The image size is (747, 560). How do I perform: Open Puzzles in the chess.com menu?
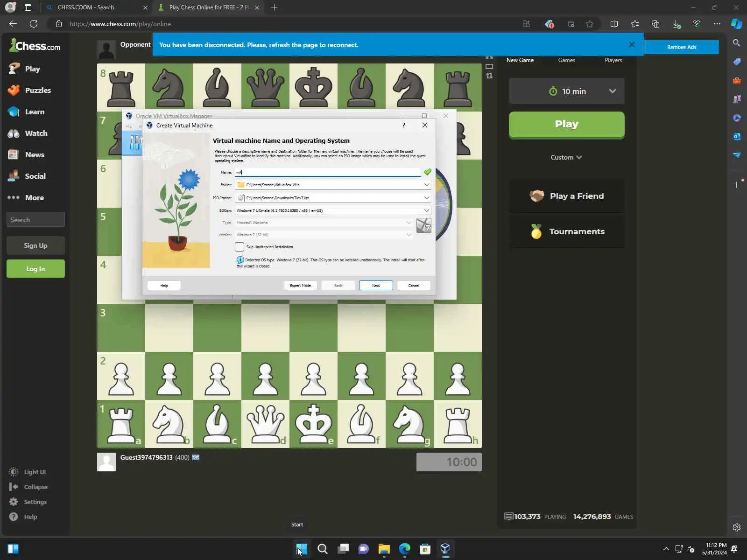30,90
